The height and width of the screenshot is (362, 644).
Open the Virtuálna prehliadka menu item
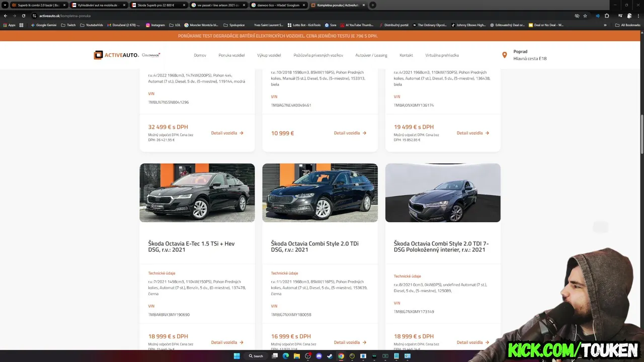click(442, 55)
